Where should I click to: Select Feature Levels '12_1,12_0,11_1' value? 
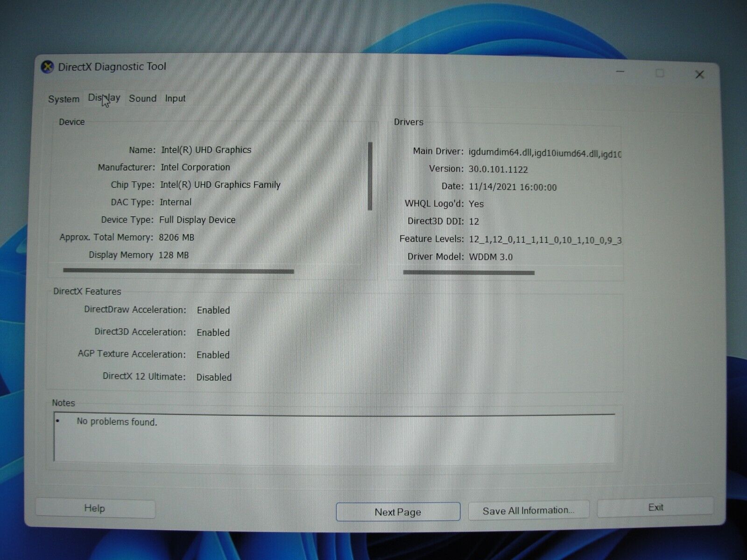pos(545,240)
